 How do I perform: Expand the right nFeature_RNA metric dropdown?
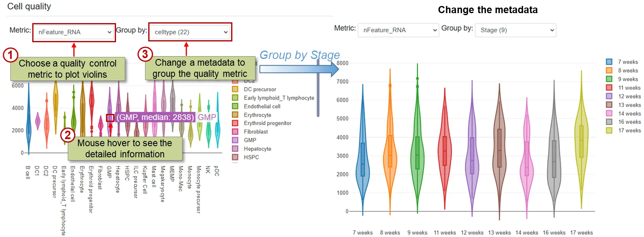[x=399, y=30]
